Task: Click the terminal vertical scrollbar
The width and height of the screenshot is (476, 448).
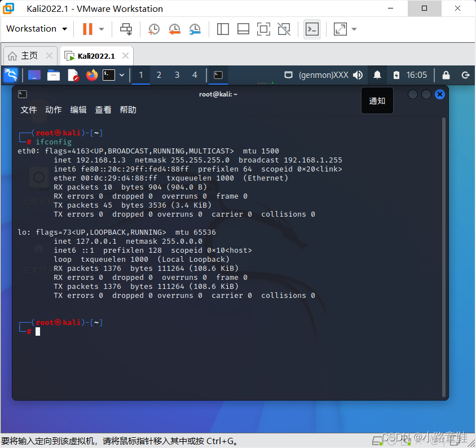Action: coord(443,257)
